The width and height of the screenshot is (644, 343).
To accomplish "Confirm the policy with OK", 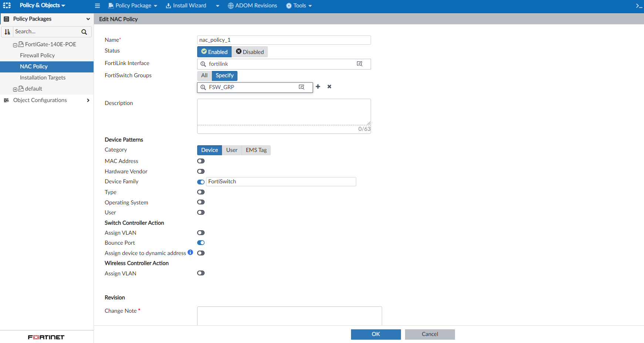I will (x=376, y=334).
